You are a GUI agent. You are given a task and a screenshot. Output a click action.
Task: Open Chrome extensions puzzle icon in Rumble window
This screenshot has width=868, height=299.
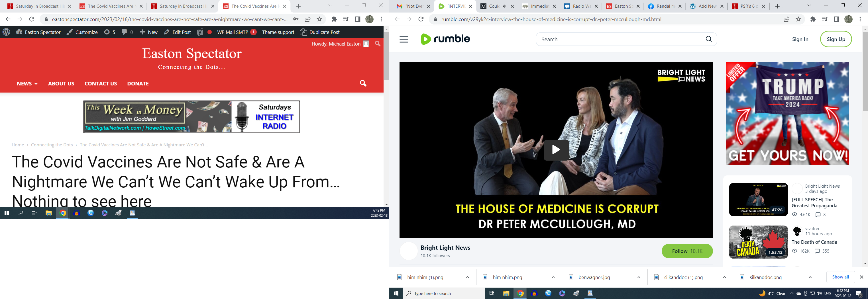813,19
